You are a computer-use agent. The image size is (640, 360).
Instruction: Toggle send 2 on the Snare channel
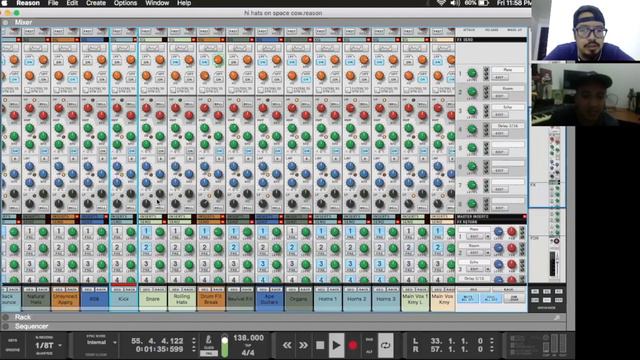(146, 248)
